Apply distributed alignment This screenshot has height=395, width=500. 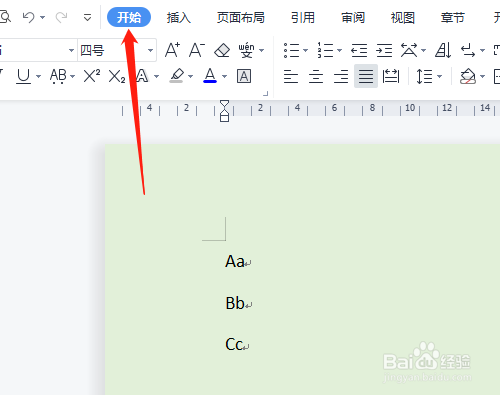tap(391, 76)
